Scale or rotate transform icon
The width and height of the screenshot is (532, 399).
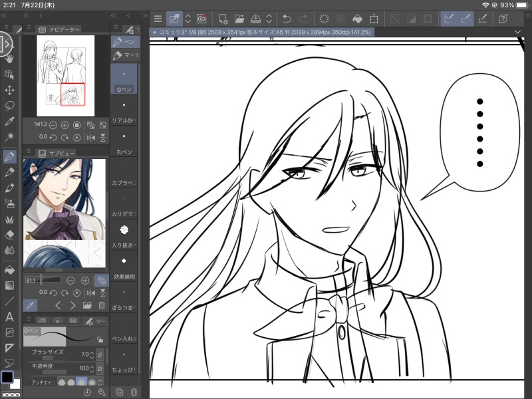374,19
